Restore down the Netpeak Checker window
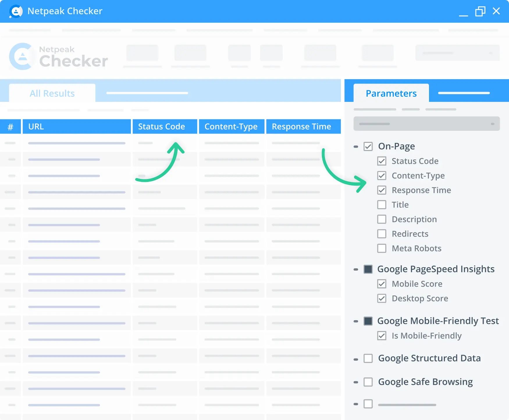This screenshot has width=509, height=420. pos(480,11)
